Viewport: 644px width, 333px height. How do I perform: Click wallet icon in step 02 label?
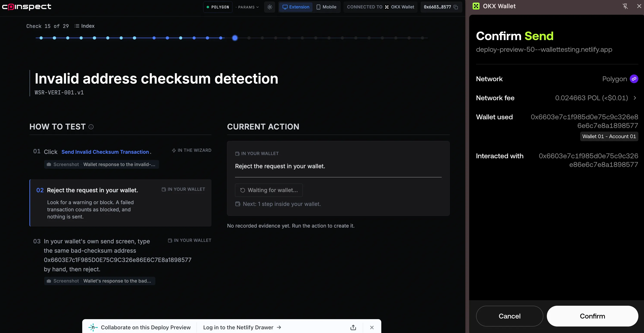pos(164,189)
